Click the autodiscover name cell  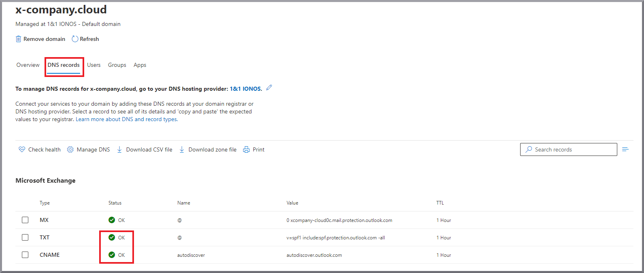191,255
